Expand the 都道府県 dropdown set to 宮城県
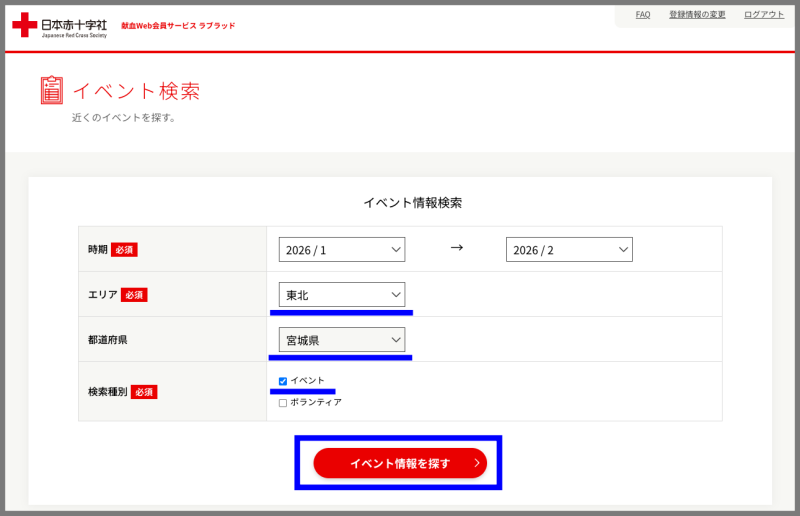Image resolution: width=800 pixels, height=516 pixels. pyautogui.click(x=342, y=340)
